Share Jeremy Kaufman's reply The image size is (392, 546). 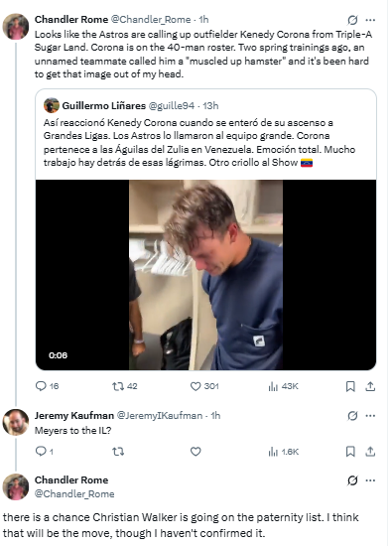[370, 452]
